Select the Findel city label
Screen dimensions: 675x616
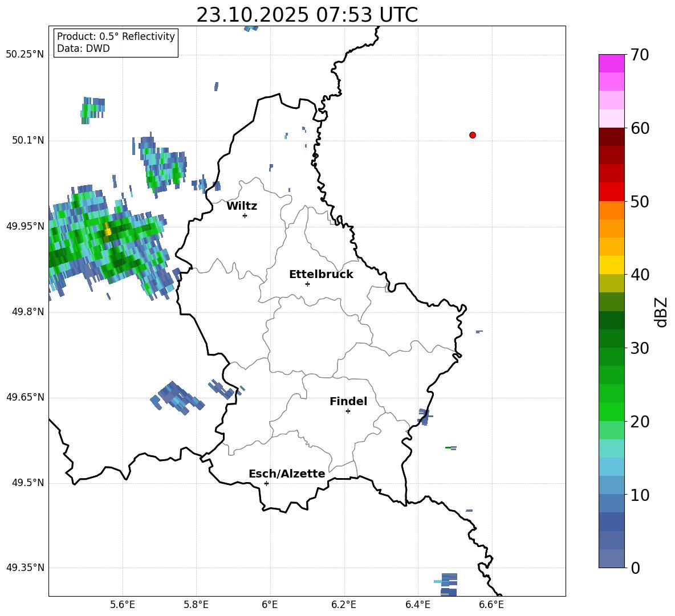click(x=348, y=402)
